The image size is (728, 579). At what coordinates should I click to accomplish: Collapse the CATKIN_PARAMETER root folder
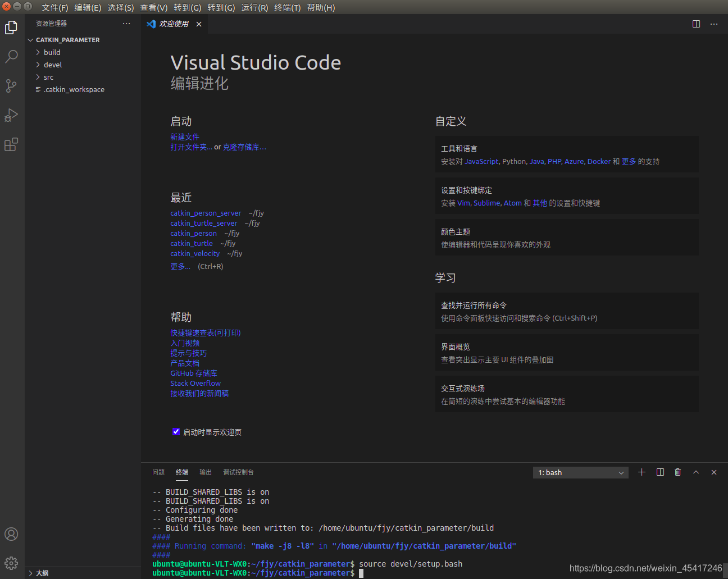tap(31, 40)
